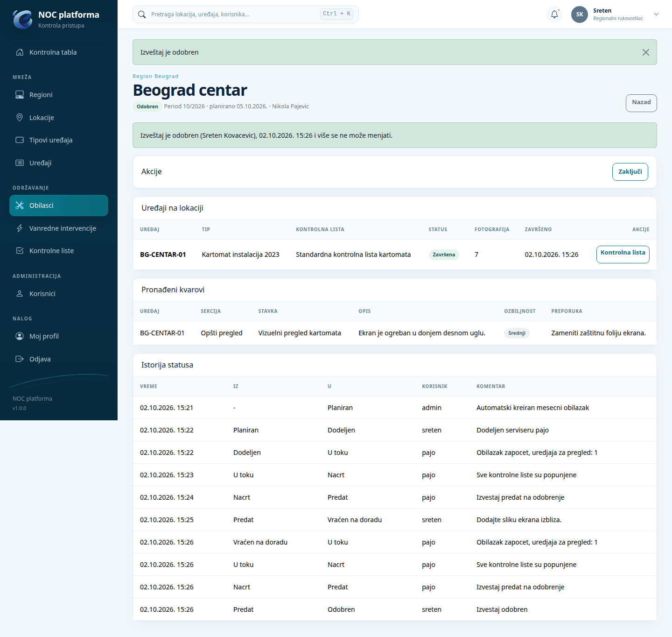This screenshot has height=637, width=672.
Task: Click the Regioni sidebar icon
Action: [20, 95]
